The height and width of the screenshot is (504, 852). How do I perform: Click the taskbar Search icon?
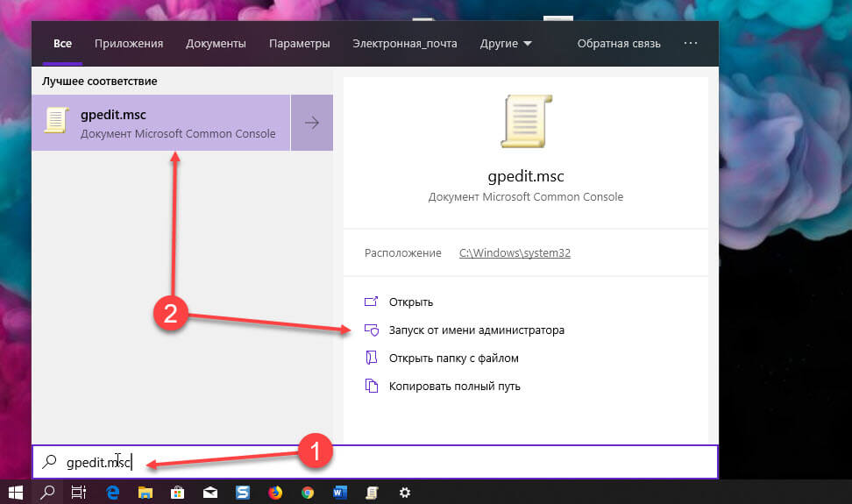click(x=47, y=493)
